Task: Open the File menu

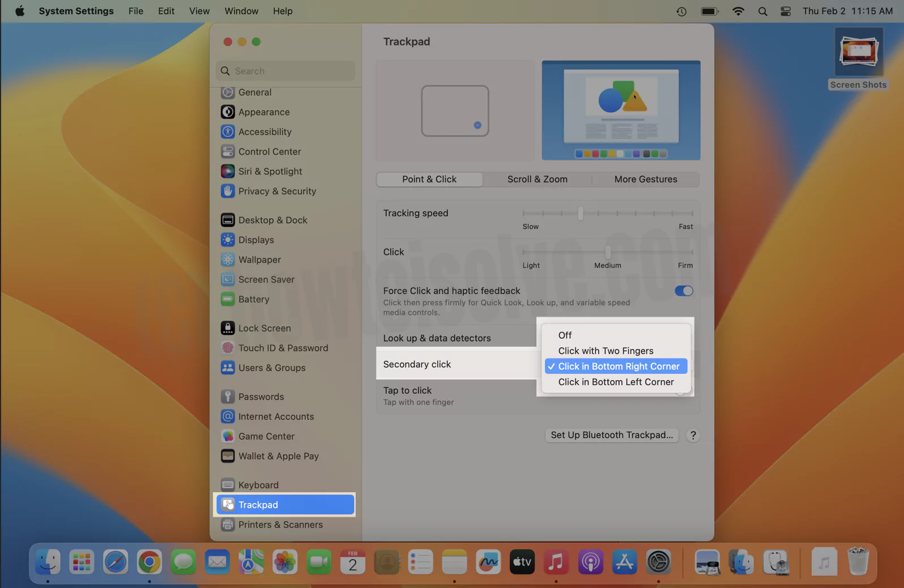Action: 136,11
